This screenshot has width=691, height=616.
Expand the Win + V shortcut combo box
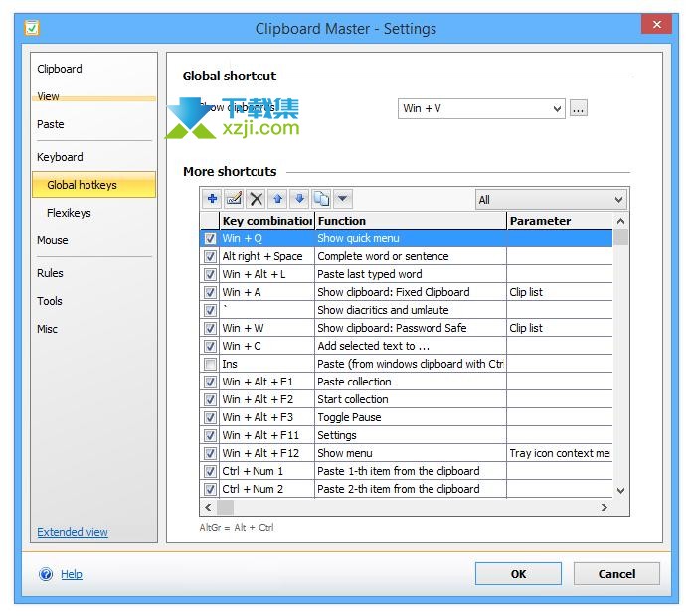557,108
